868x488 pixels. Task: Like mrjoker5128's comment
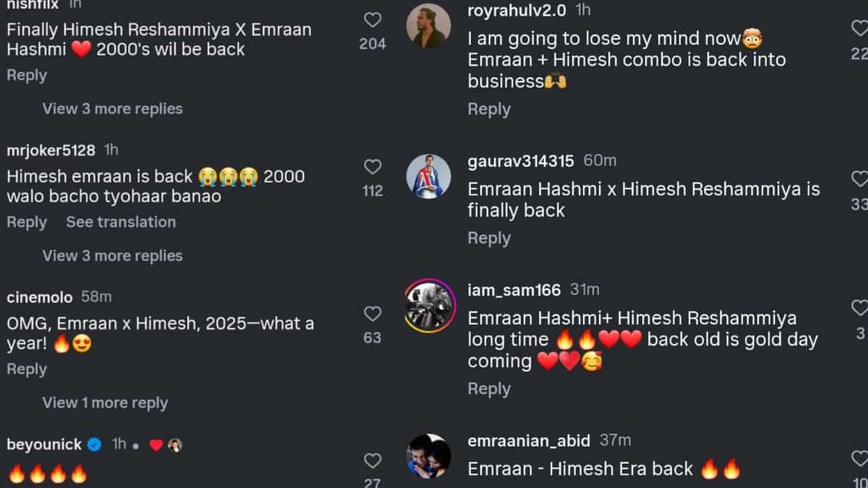pos(373,168)
